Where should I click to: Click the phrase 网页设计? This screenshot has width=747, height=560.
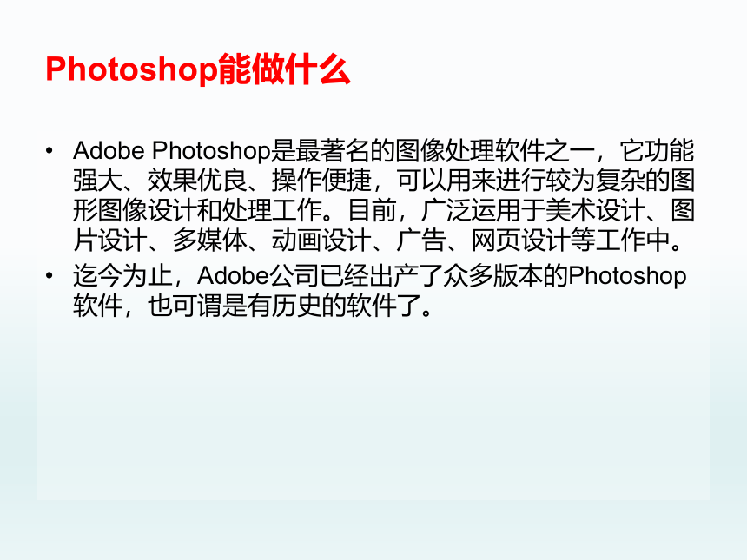pyautogui.click(x=520, y=240)
